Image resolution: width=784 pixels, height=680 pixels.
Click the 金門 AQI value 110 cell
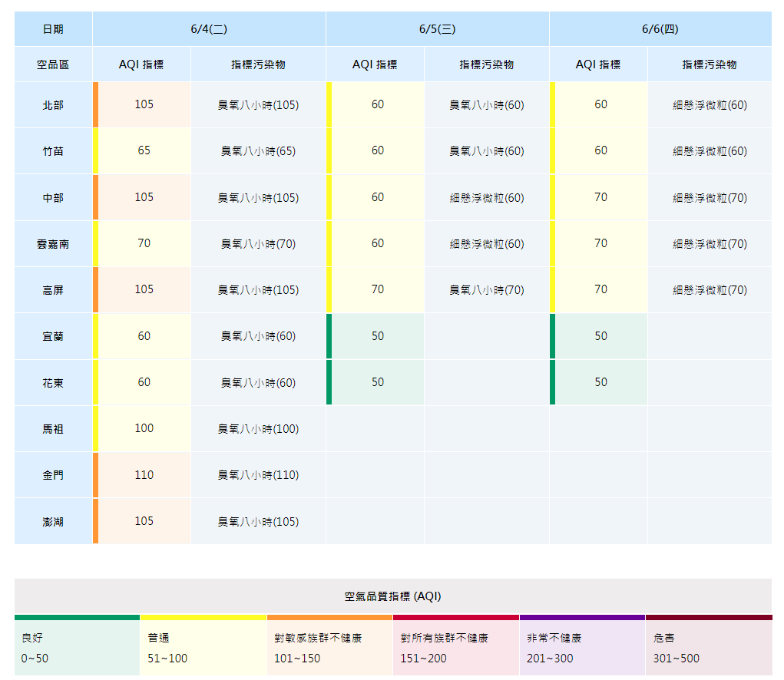[142, 474]
